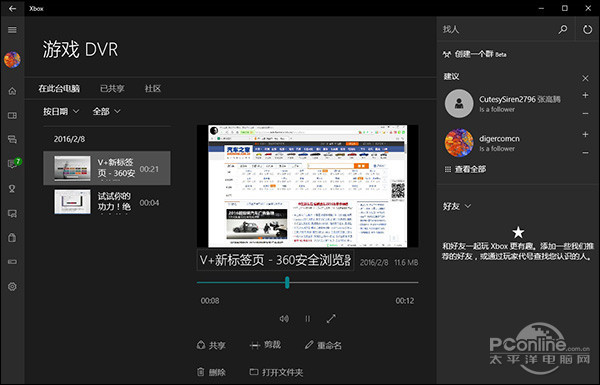Click the back arrow in title bar

12,8
